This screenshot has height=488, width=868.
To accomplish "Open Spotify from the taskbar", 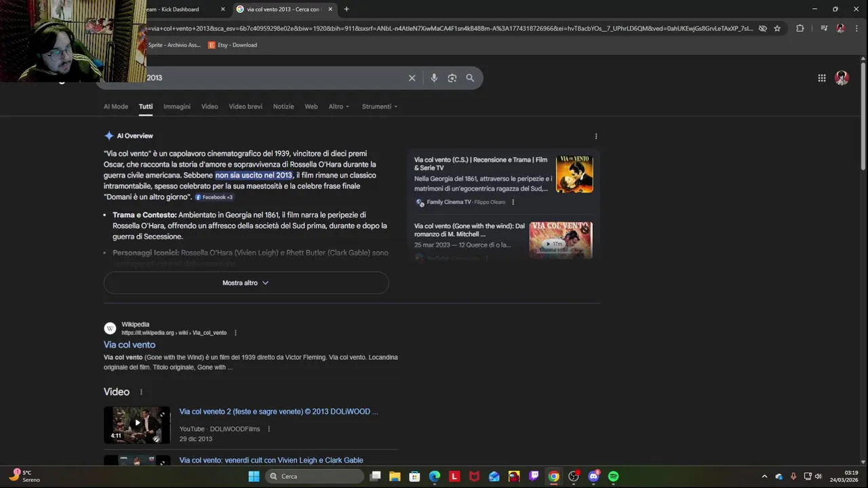I will [x=614, y=476].
